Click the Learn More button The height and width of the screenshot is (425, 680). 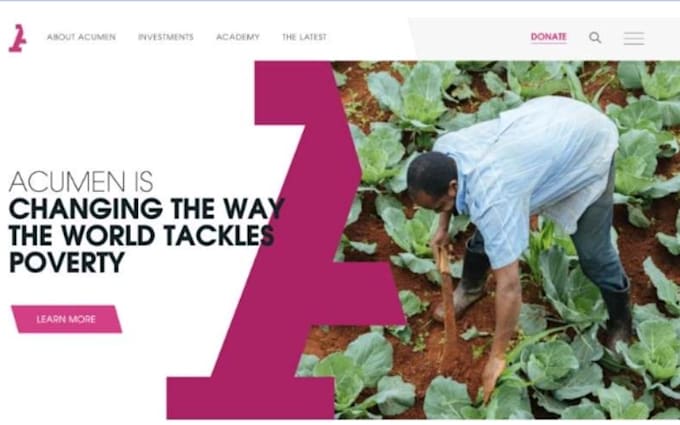pos(66,319)
